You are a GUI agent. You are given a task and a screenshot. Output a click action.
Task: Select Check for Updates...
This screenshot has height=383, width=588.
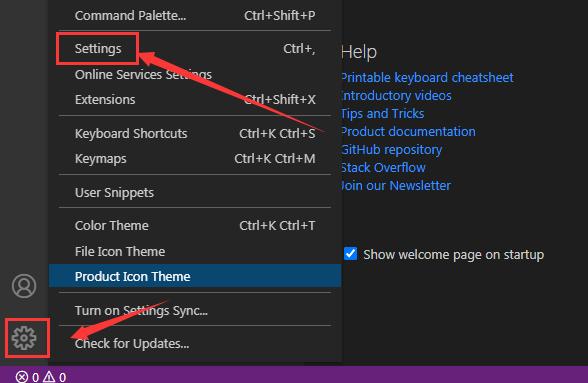pos(195,344)
